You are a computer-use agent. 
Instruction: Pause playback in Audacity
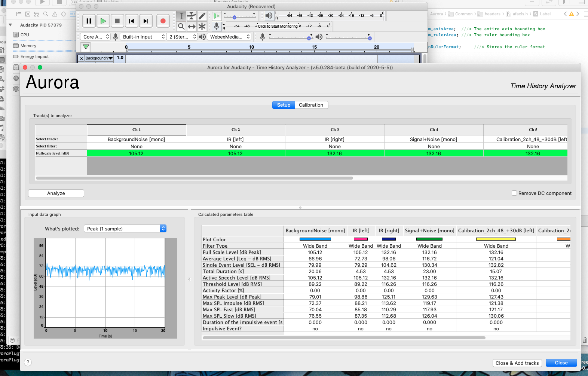click(x=89, y=21)
